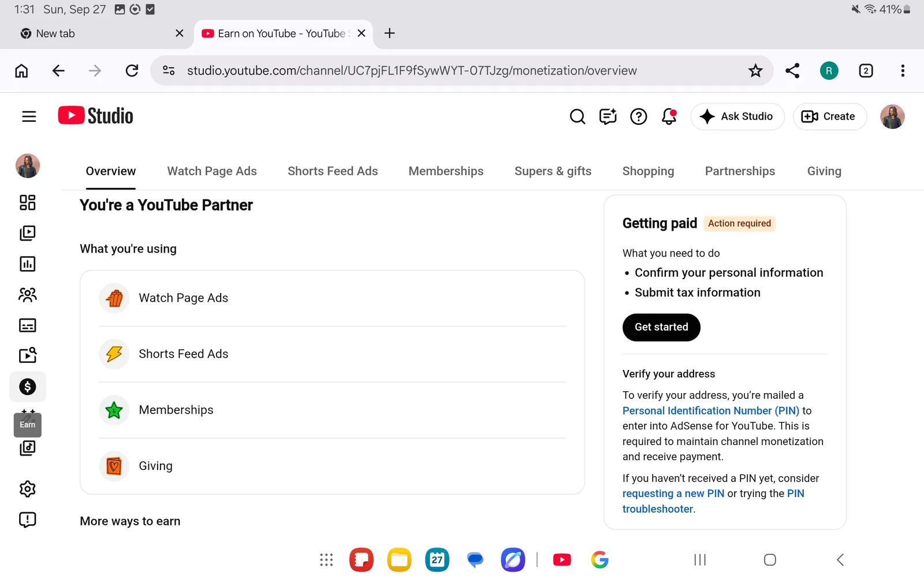Open the Calendar app from the taskbar

pyautogui.click(x=437, y=560)
